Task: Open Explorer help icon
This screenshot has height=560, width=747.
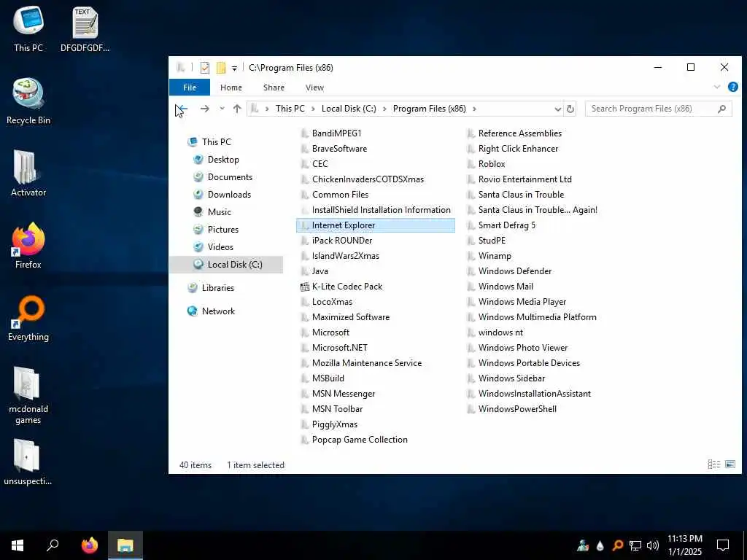Action: click(732, 87)
